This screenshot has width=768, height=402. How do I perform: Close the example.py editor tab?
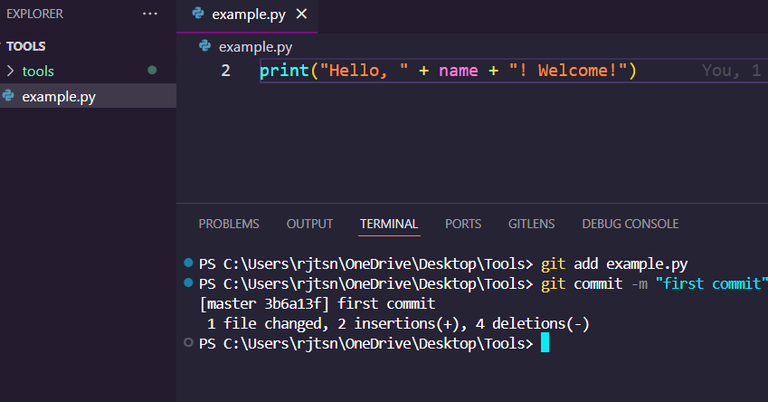coord(302,14)
